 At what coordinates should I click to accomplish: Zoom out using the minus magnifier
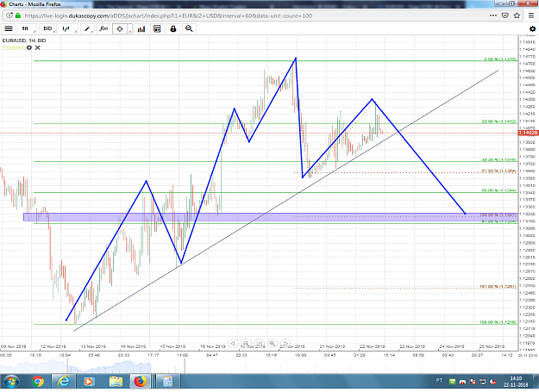point(246,343)
